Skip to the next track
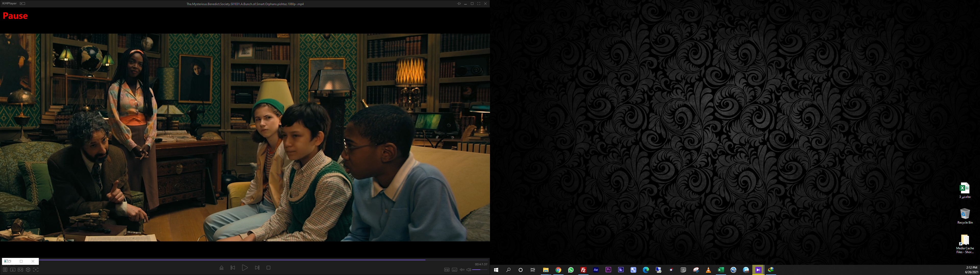 click(257, 268)
